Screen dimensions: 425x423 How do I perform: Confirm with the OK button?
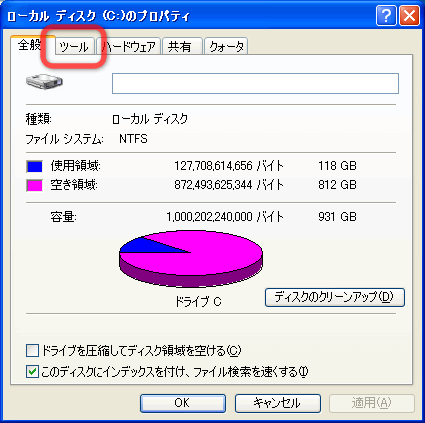coord(183,403)
